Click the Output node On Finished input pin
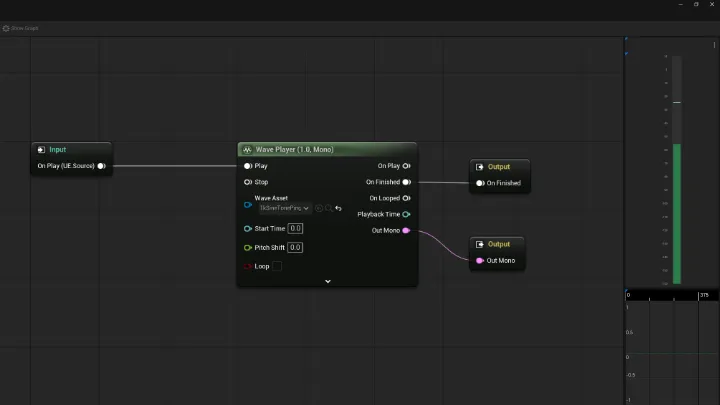The width and height of the screenshot is (720, 405). point(480,183)
